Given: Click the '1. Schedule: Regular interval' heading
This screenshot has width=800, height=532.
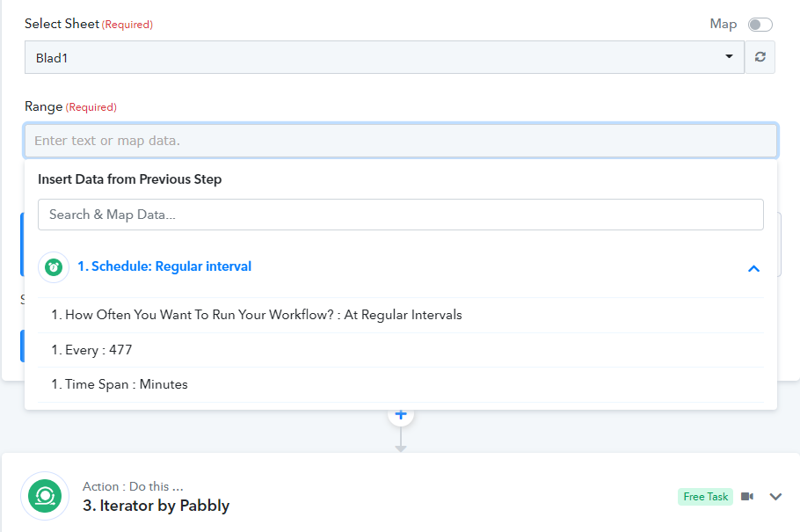Looking at the screenshot, I should pyautogui.click(x=164, y=266).
